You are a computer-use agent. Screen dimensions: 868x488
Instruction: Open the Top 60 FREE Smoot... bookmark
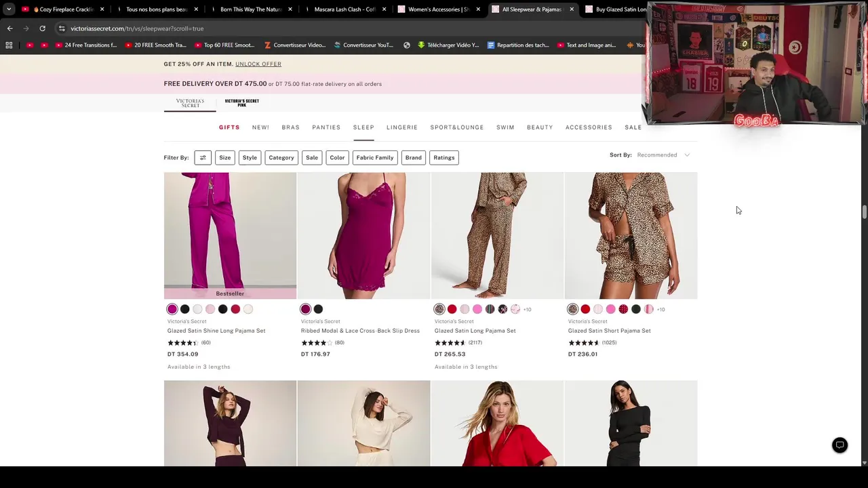coord(224,45)
